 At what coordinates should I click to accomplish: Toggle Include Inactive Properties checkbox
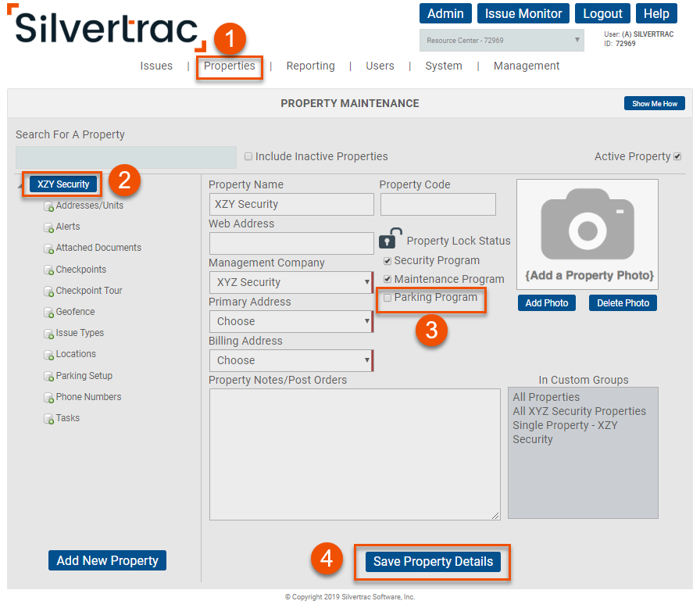point(248,156)
